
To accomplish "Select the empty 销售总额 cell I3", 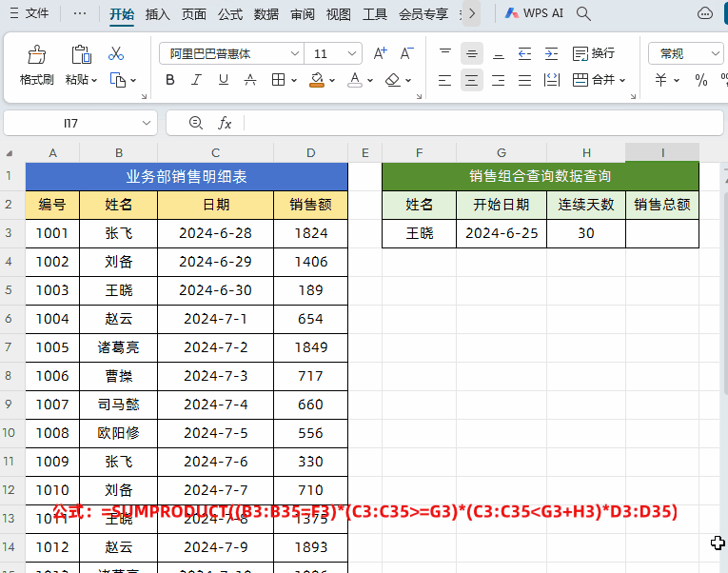I will (x=662, y=232).
